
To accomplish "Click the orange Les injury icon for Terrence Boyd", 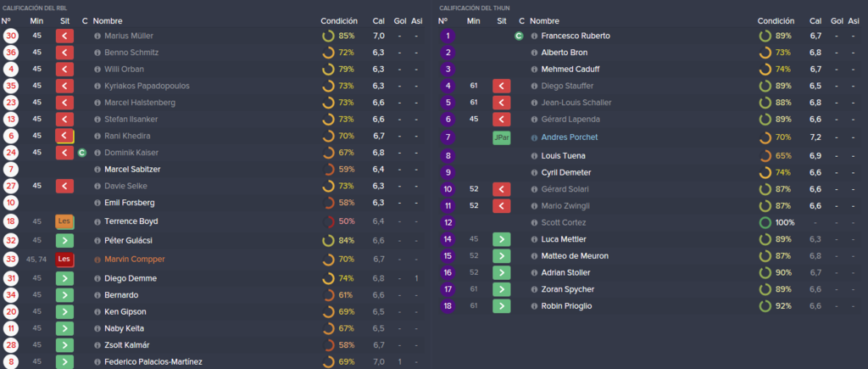I will click(x=64, y=221).
